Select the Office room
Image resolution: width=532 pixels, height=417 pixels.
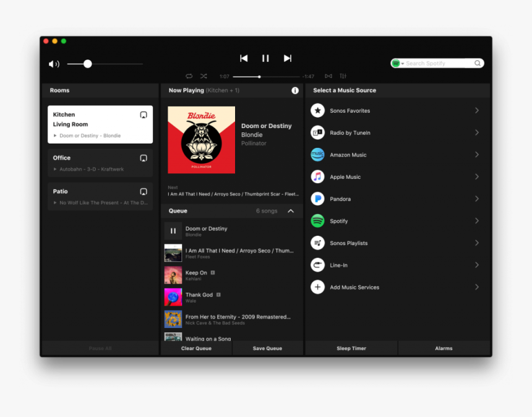(100, 163)
